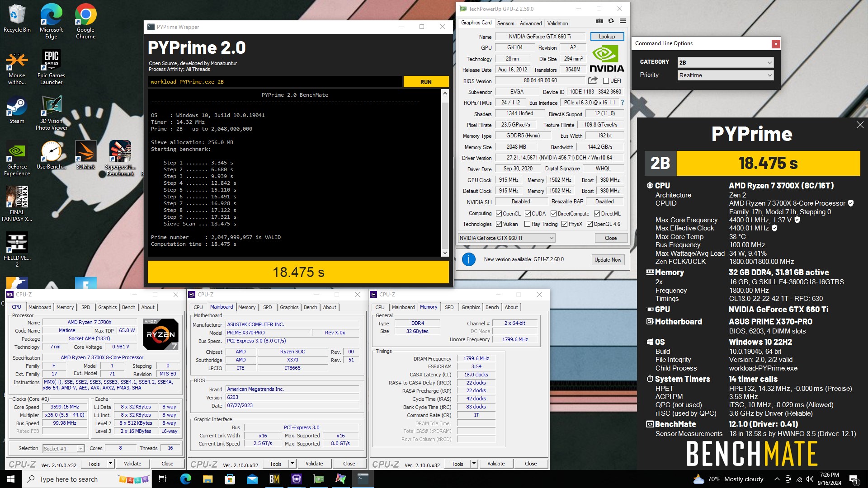Viewport: 868px width, 488px height.
Task: Switch to the Validation tab in GPU-Z
Action: (557, 23)
